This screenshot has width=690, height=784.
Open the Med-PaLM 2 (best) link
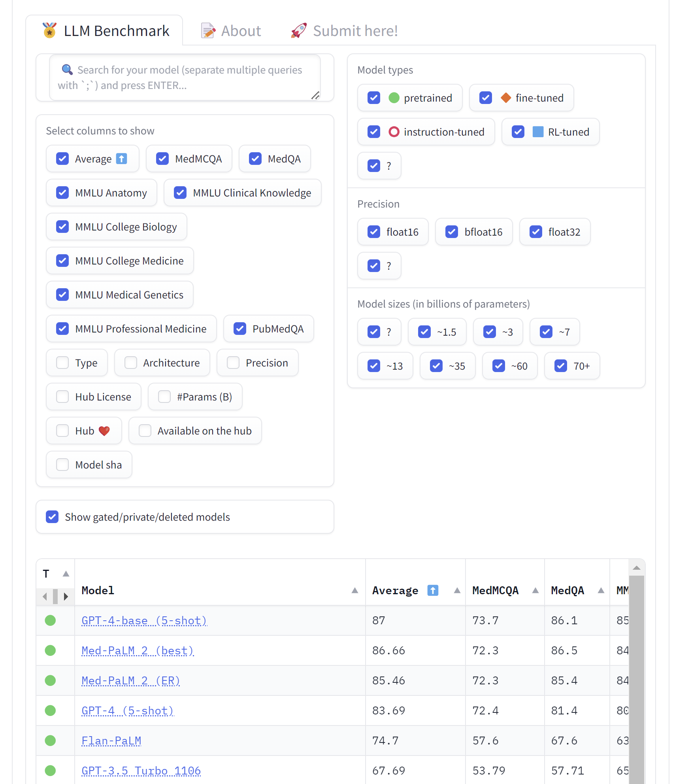click(138, 650)
